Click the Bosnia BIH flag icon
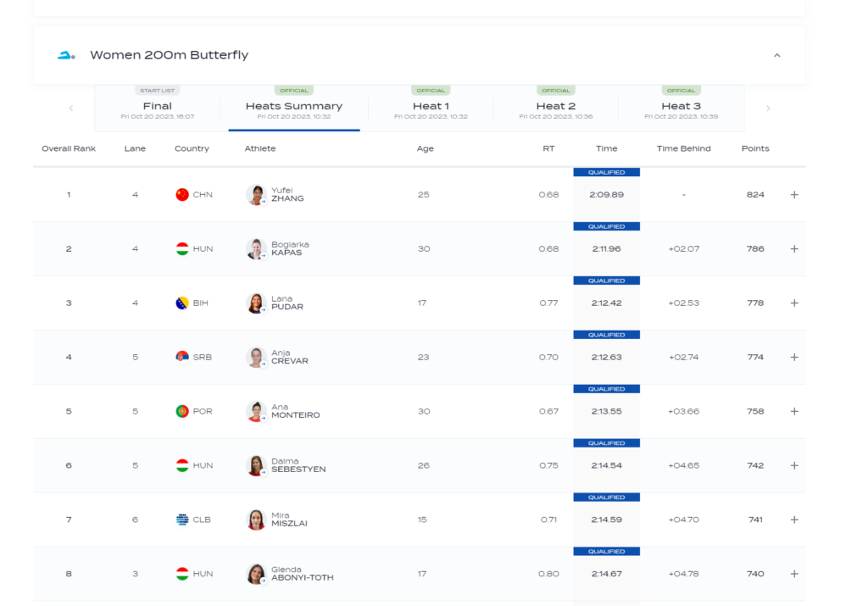Viewport: 868px width, 606px height. pyautogui.click(x=182, y=303)
